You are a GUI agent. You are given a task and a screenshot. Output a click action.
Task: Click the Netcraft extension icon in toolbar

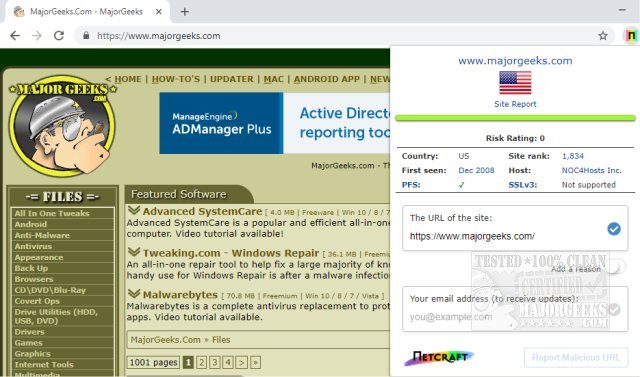[631, 36]
